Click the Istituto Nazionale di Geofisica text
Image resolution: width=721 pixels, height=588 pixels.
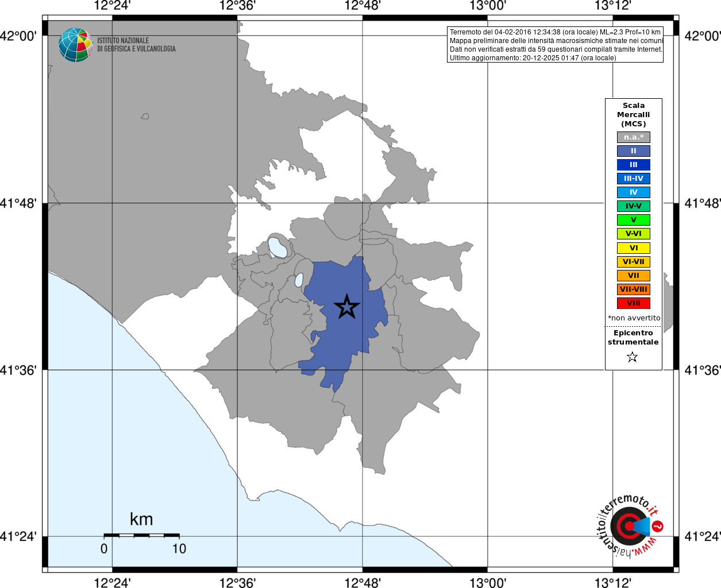click(x=136, y=45)
